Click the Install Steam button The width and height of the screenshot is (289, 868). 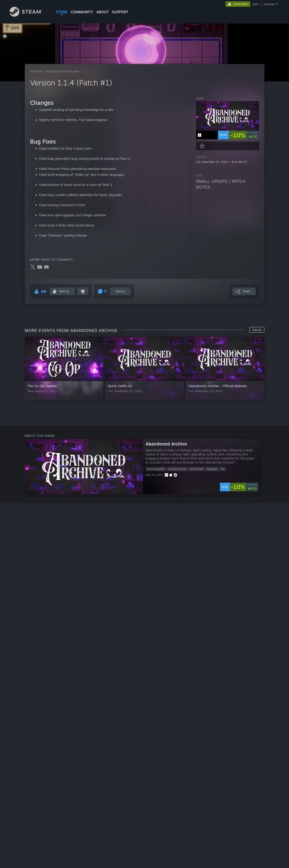pyautogui.click(x=238, y=4)
